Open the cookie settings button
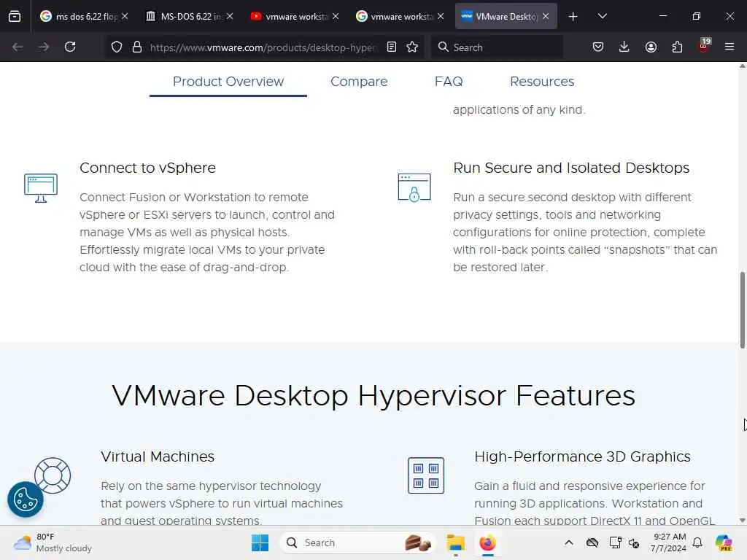Screen dimensions: 747x560 pyautogui.click(x=26, y=499)
